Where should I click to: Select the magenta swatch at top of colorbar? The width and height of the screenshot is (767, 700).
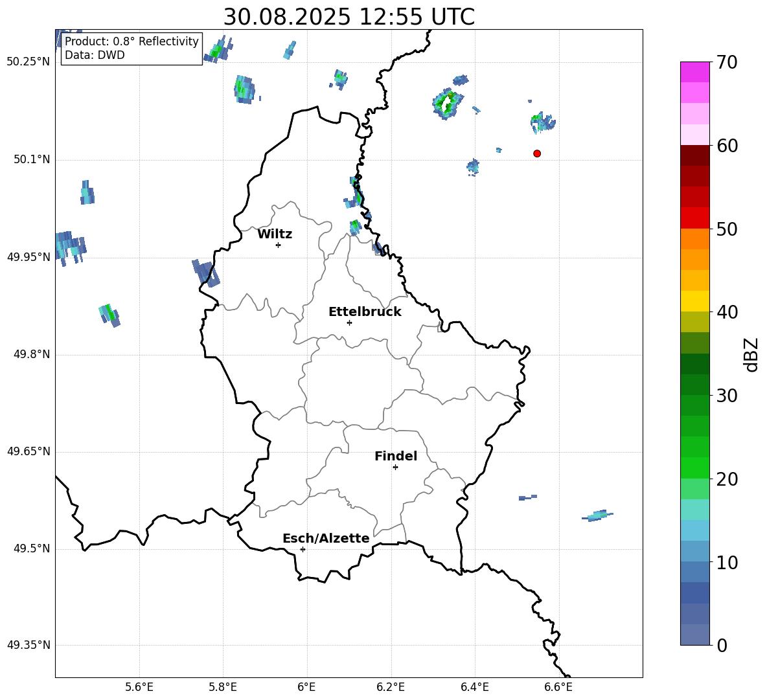point(694,72)
